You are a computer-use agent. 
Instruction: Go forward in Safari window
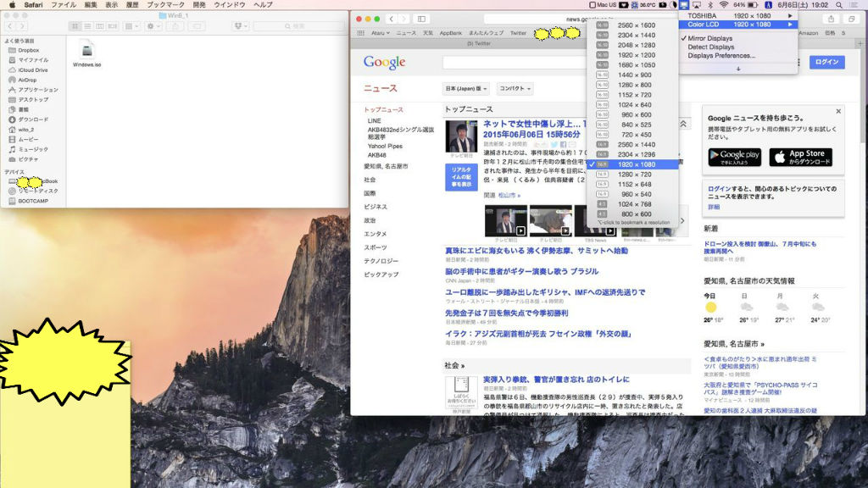[x=404, y=19]
